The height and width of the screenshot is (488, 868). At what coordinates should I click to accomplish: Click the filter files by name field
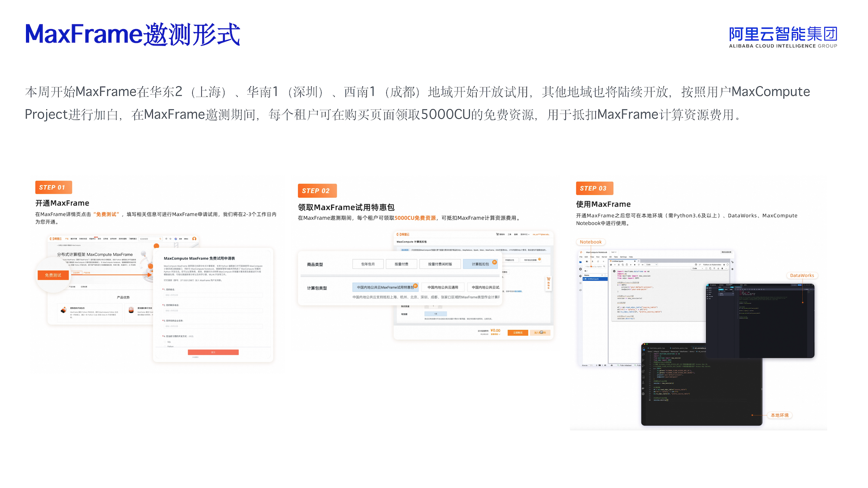pos(595,266)
